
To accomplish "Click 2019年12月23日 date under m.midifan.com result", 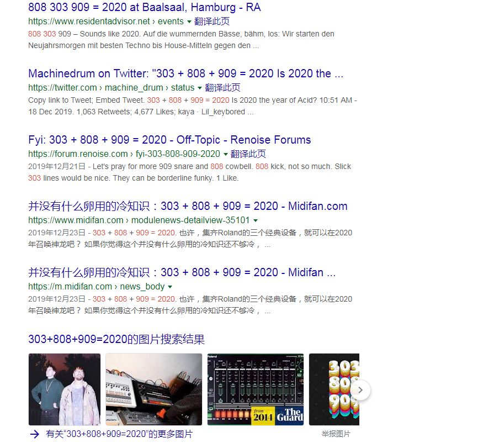I will [x=57, y=299].
